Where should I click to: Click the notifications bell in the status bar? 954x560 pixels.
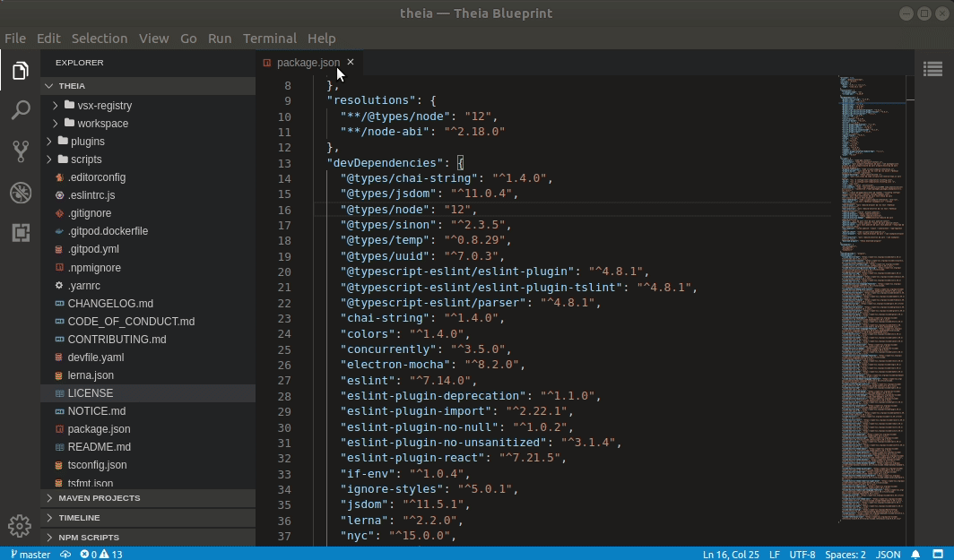coord(915,554)
